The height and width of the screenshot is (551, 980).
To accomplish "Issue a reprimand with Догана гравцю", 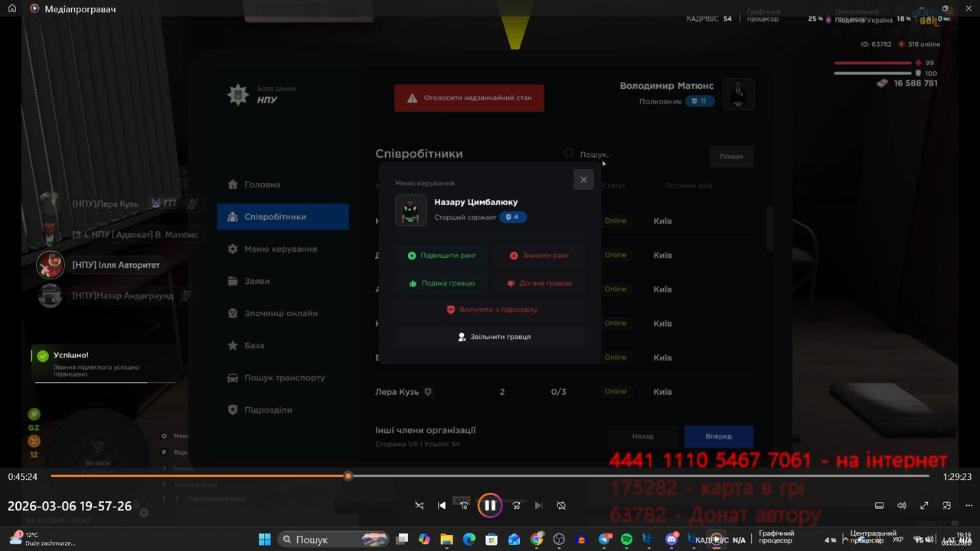I will (539, 283).
